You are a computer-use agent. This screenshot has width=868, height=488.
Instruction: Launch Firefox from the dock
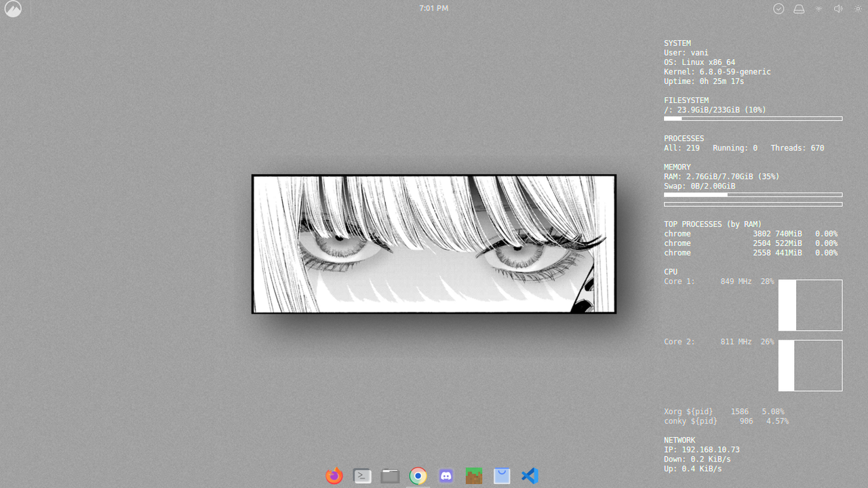[x=334, y=476]
